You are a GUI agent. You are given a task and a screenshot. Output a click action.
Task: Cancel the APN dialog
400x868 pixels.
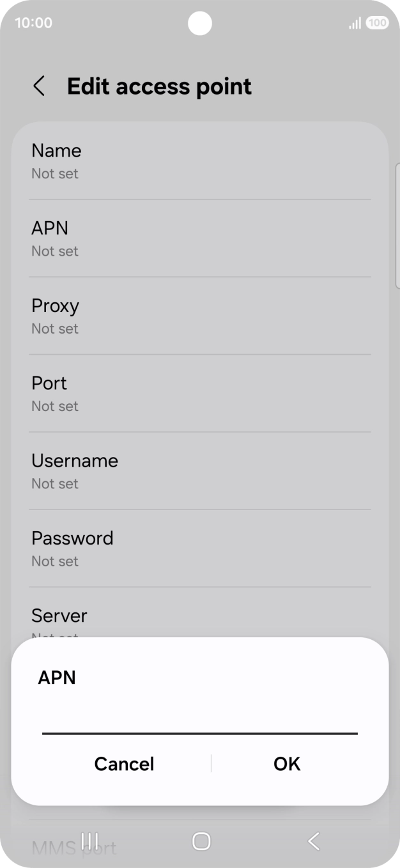pos(124,763)
